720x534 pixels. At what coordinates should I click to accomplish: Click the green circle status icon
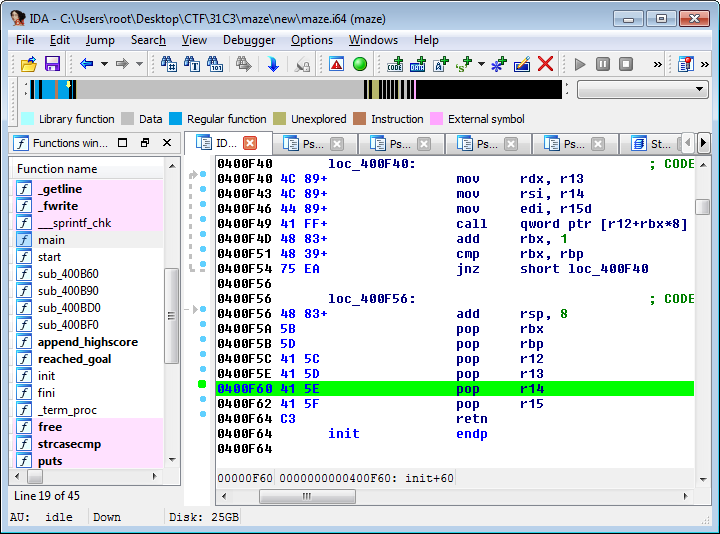(x=360, y=64)
